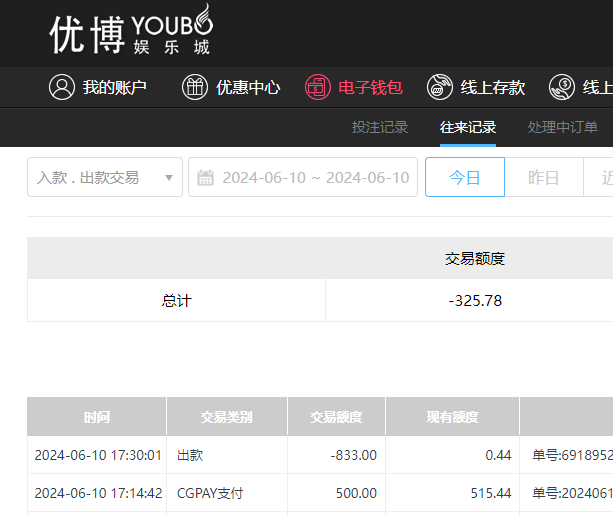
Task: Click the 现有额度 column header
Action: (452, 417)
